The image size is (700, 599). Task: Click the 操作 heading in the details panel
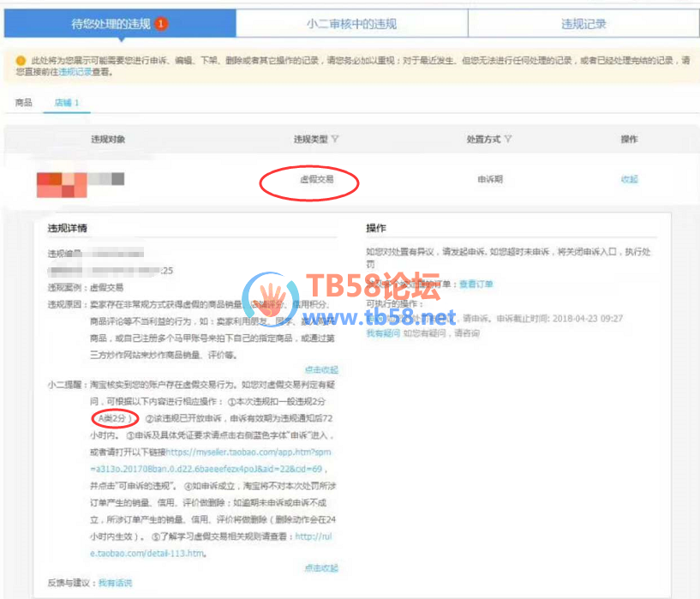click(x=376, y=228)
